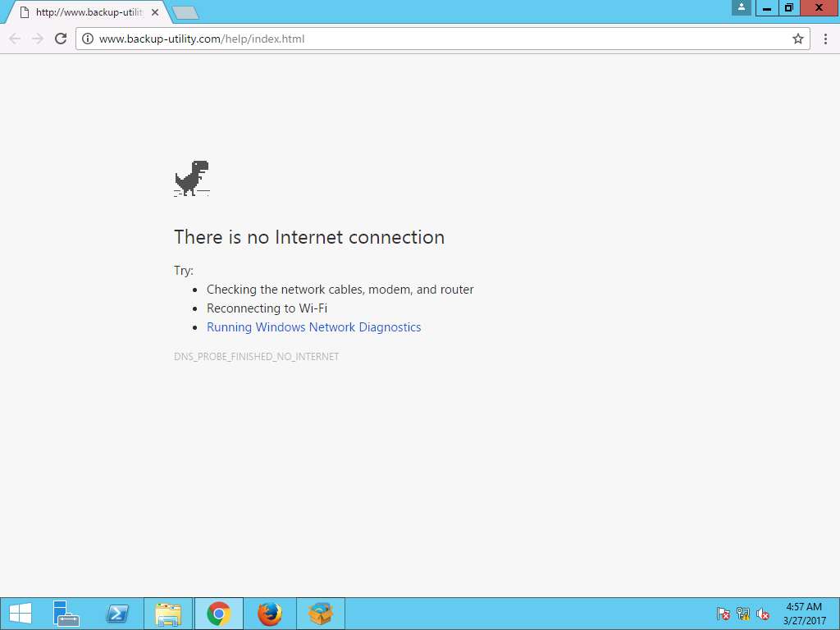This screenshot has width=840, height=630.
Task: Select "Reconnecting to Wi-Fi" text
Action: (267, 308)
